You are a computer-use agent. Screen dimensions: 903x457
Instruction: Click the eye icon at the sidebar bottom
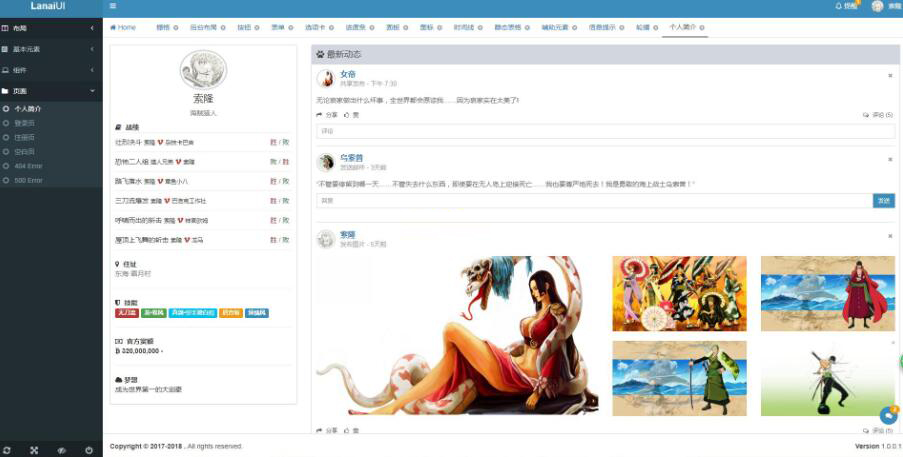(62, 450)
